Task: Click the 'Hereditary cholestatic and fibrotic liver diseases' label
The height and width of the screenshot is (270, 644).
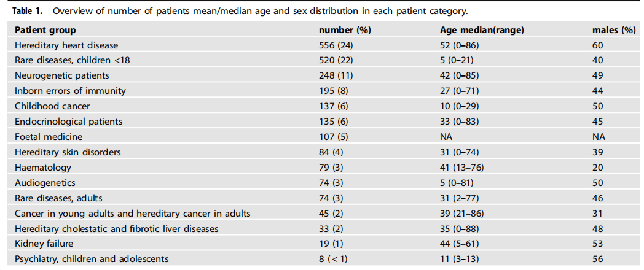Action: click(x=117, y=229)
